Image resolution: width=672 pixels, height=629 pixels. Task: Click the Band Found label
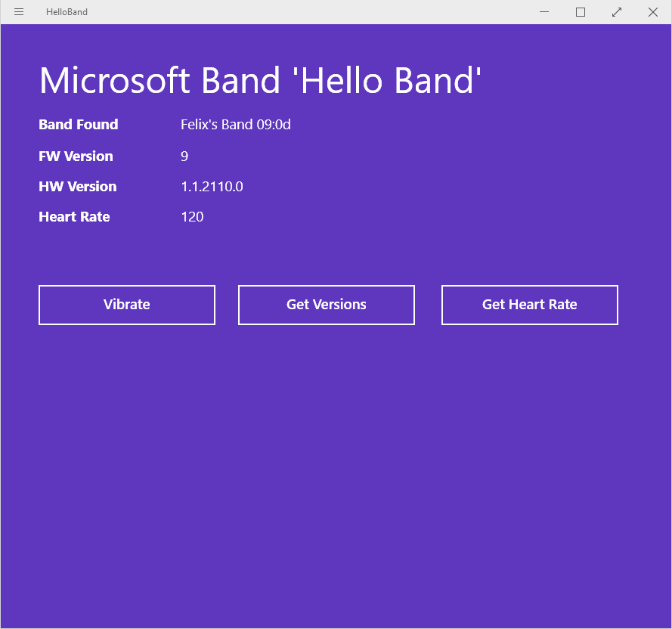point(79,125)
